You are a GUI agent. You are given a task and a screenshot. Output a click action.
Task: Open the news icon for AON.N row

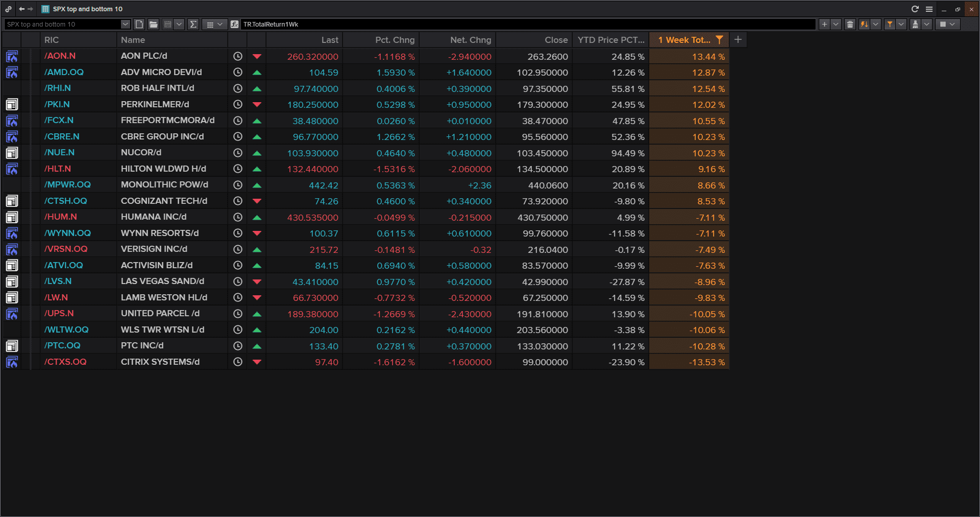tap(12, 56)
